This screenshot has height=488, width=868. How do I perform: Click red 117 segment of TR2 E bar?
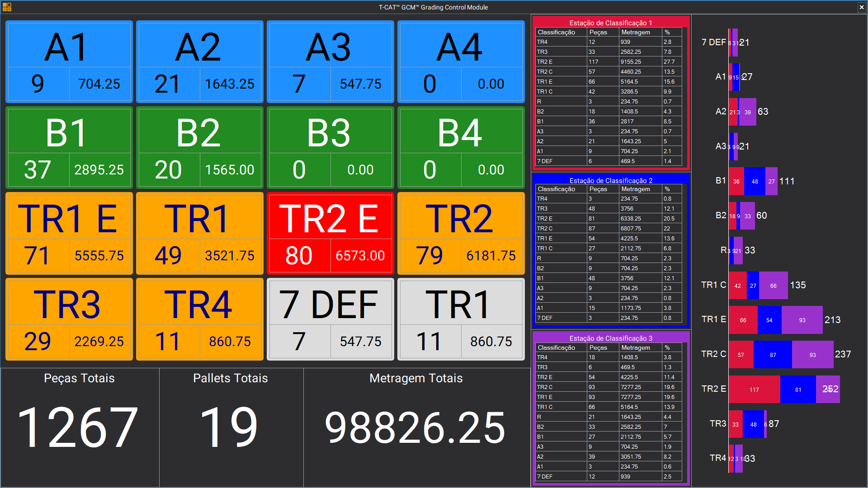click(x=754, y=389)
